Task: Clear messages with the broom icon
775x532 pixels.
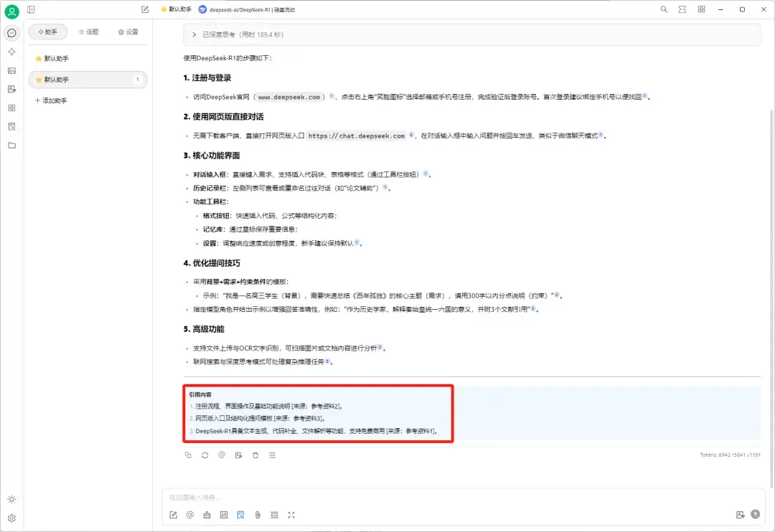Action: point(207,515)
